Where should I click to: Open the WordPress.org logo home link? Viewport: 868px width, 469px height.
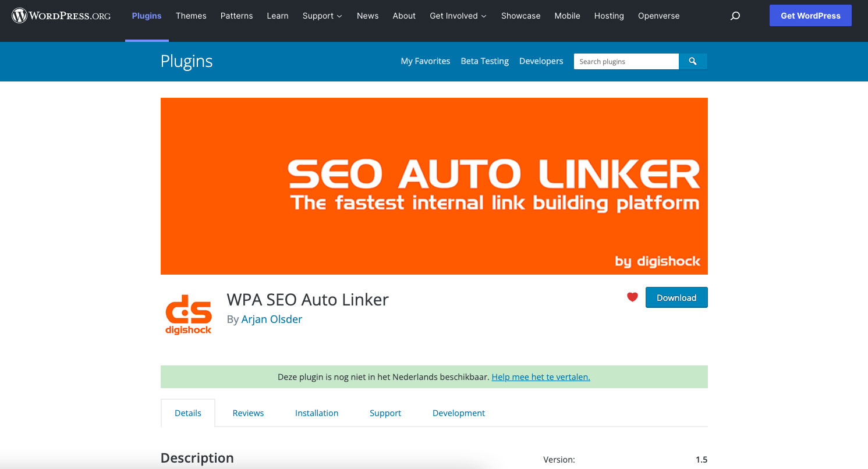point(61,16)
